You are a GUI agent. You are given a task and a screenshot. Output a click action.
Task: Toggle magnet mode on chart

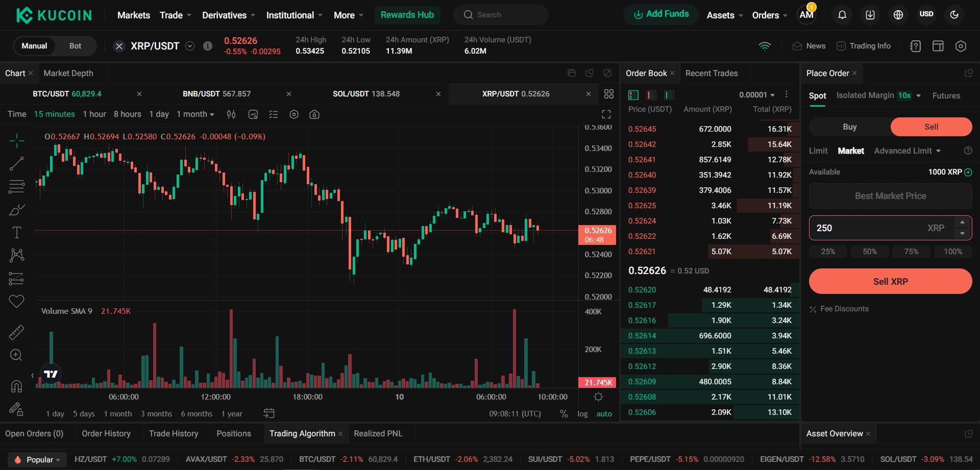coord(16,386)
